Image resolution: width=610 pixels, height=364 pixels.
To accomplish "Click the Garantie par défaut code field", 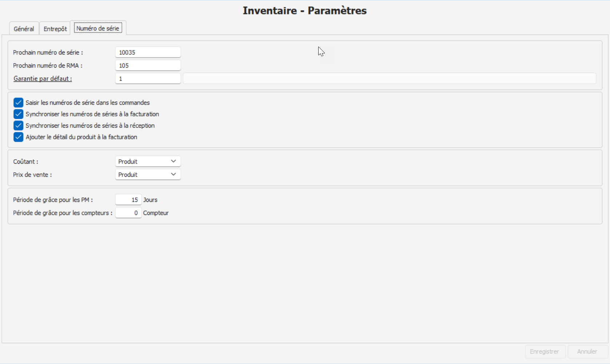I will 148,79.
